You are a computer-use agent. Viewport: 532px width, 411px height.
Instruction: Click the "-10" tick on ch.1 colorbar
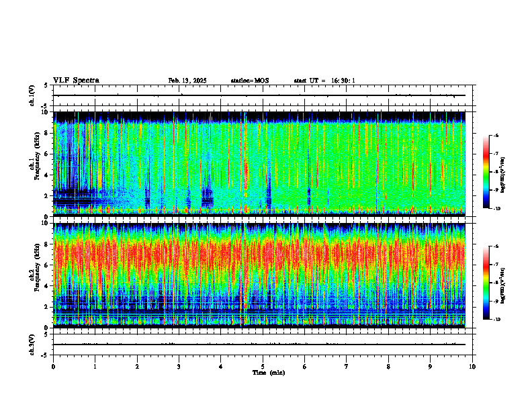tap(497, 209)
